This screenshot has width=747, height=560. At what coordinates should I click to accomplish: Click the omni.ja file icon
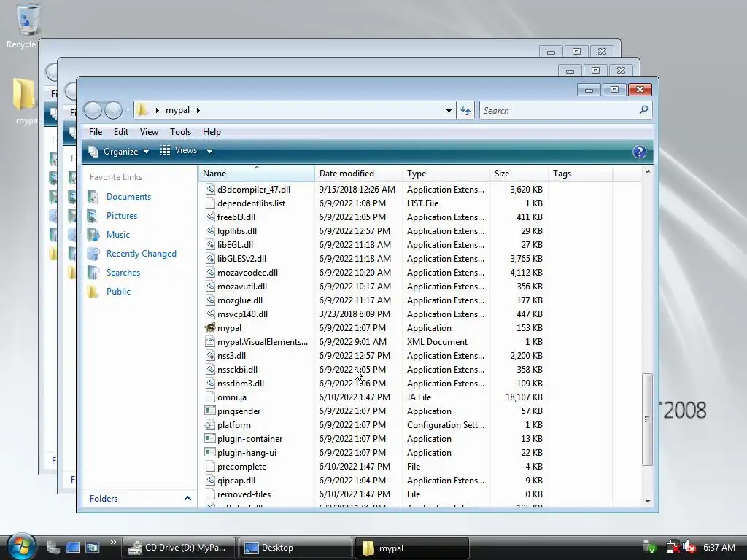(x=210, y=397)
